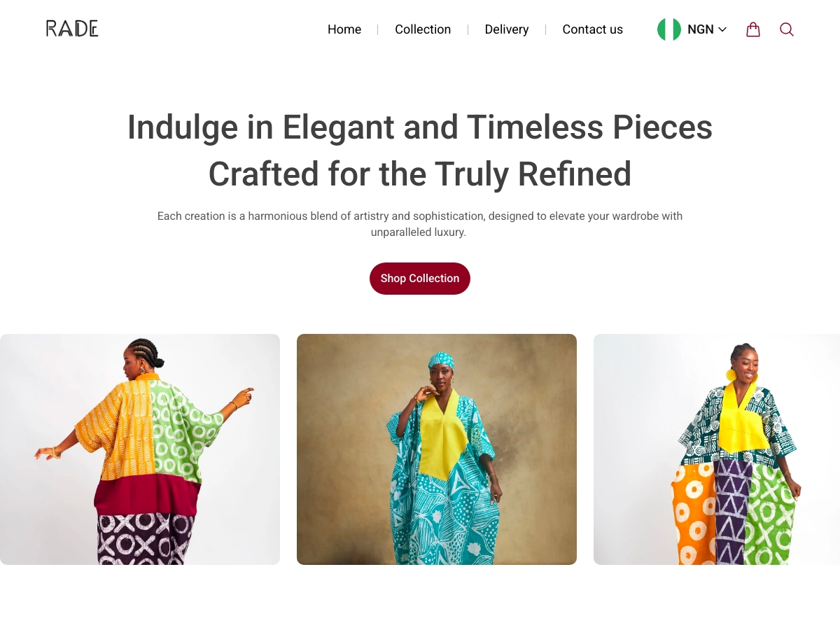Click the Nigerian flag icon
840x630 pixels.
pyautogui.click(x=669, y=29)
